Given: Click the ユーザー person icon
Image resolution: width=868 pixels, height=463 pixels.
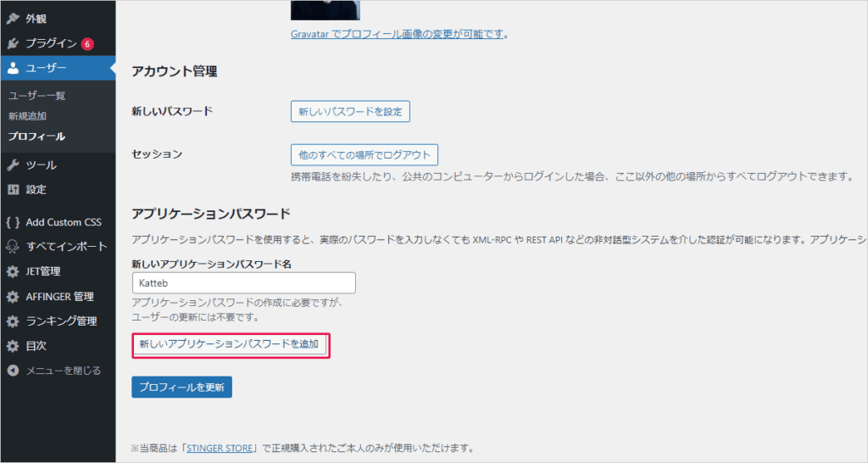Looking at the screenshot, I should click(x=13, y=68).
